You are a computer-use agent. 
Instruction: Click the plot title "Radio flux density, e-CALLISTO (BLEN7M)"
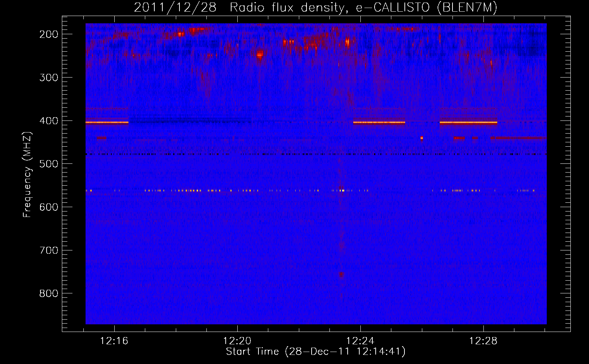(x=363, y=8)
